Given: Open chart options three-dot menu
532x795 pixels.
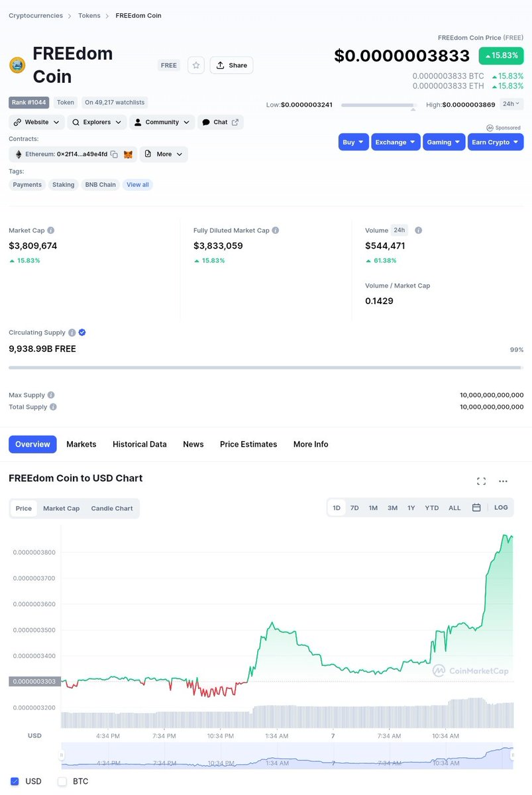Looking at the screenshot, I should coord(503,481).
